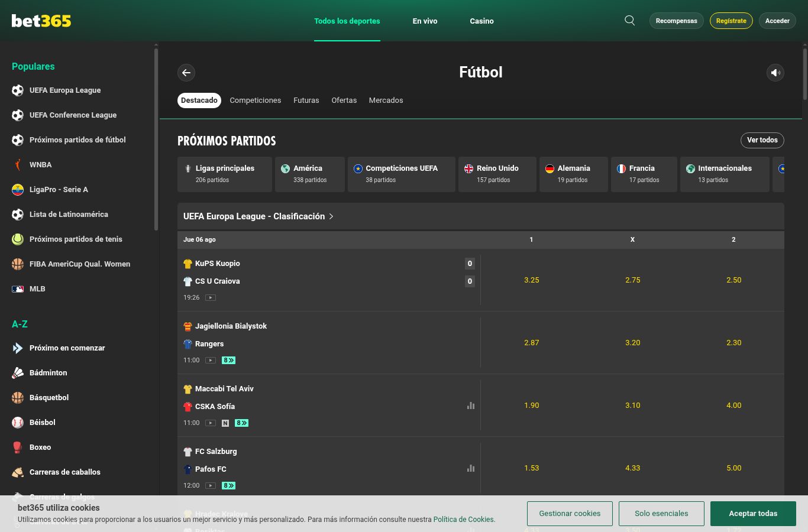Select the Futuras tab
The width and height of the screenshot is (808, 532).
[x=306, y=100]
